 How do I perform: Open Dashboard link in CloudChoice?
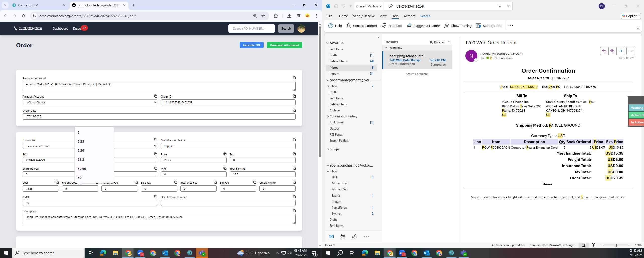[x=60, y=28]
